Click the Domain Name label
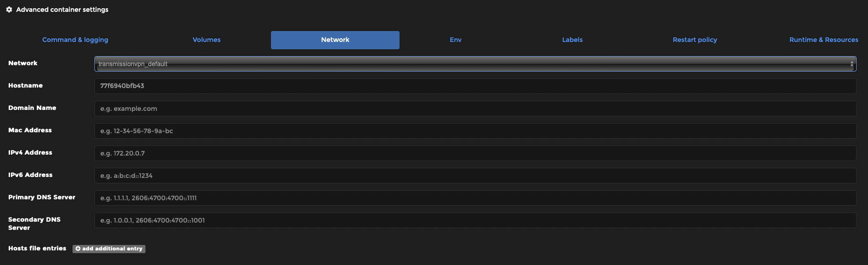Image resolution: width=868 pixels, height=265 pixels. 32,108
